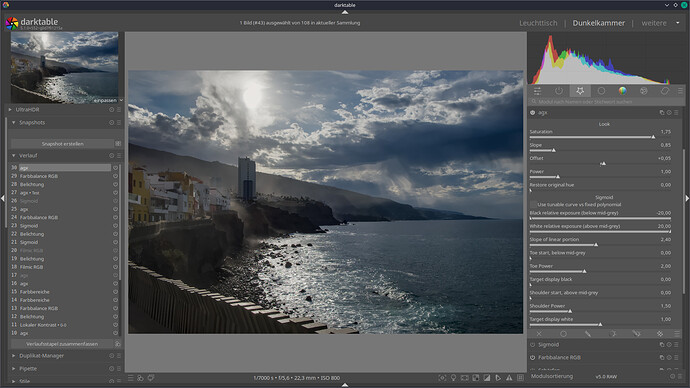Open Sigmoid module multi-instance icon
Image resolution: width=690 pixels, height=388 pixels.
click(x=661, y=345)
